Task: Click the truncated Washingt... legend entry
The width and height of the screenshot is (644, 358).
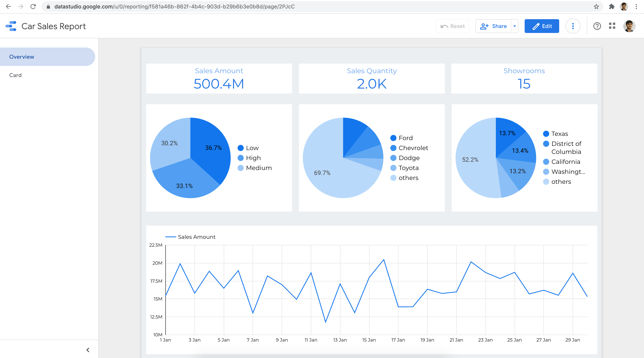Action: [564, 172]
